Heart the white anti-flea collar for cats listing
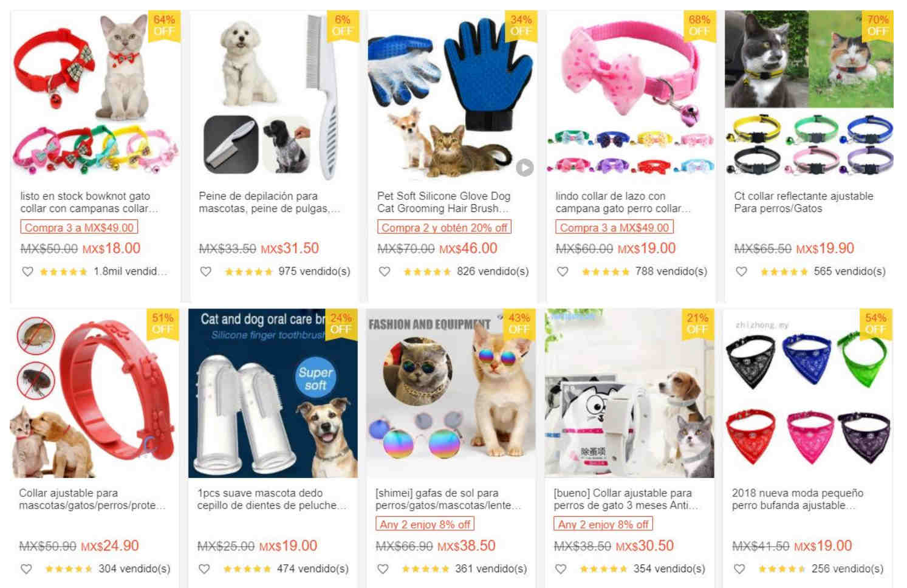The image size is (907, 588). 561,569
